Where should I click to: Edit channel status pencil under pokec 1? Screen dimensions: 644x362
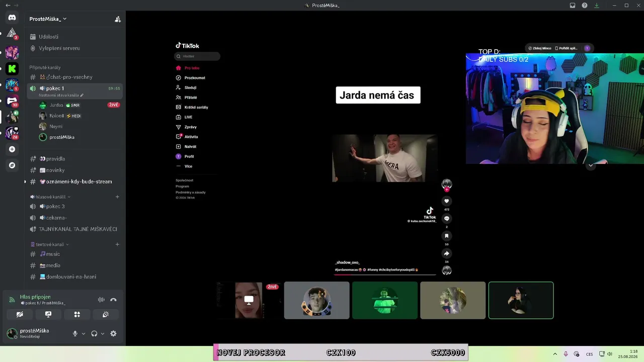82,95
